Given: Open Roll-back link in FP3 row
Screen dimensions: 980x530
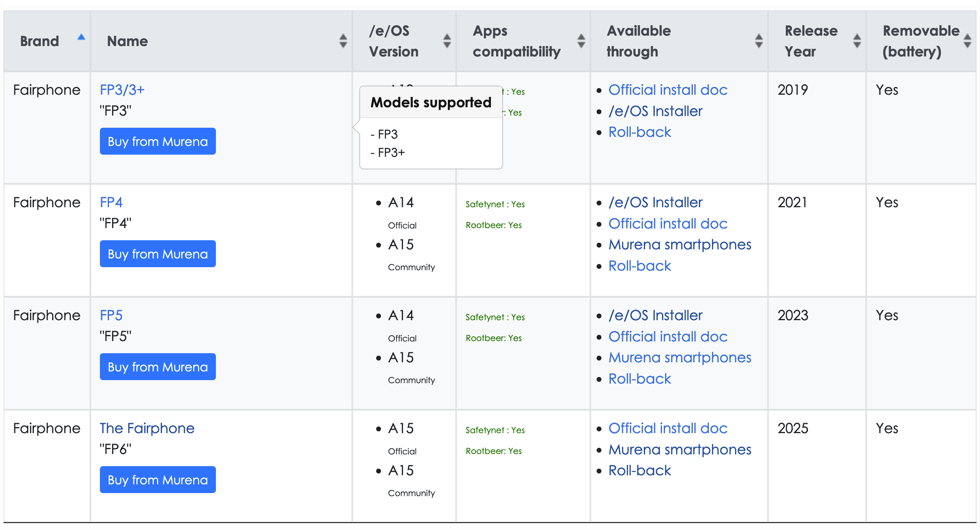Looking at the screenshot, I should pos(640,132).
